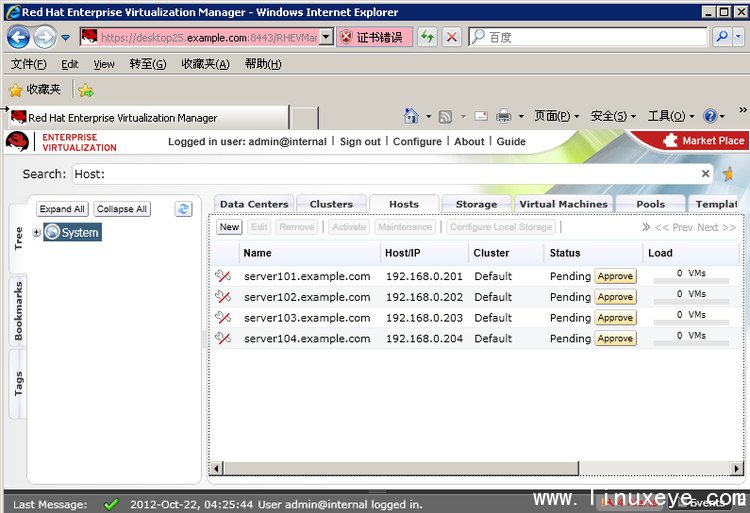Open the recent pages dropdown arrow
Screen dimensions: 750x513
[66, 37]
